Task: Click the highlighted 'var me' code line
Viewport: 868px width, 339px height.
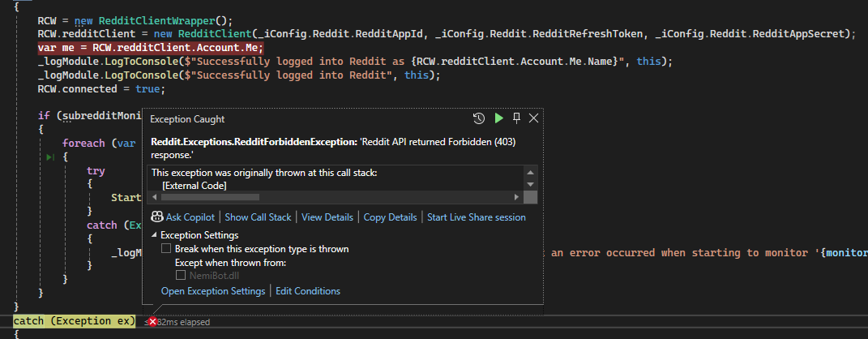Action: 151,47
